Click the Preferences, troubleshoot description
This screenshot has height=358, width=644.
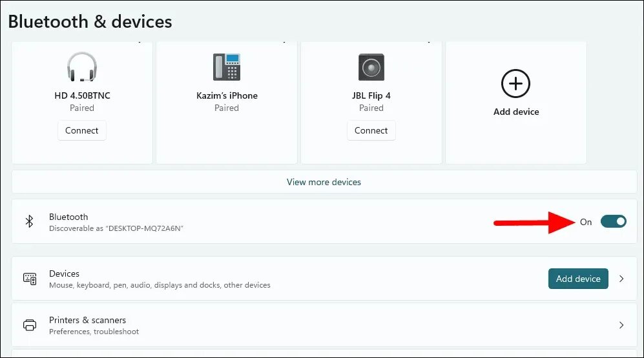tap(94, 332)
